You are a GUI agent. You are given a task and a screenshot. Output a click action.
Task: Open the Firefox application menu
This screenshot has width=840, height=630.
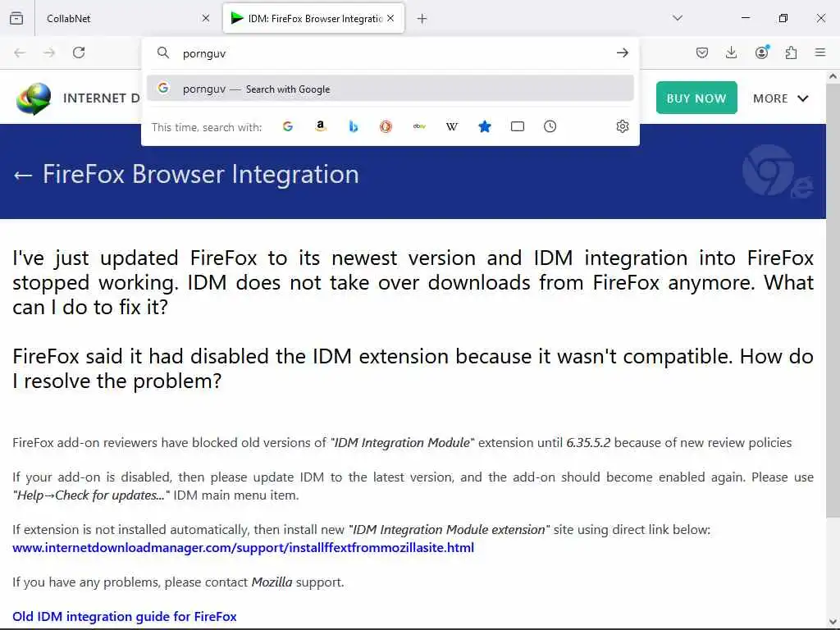point(820,52)
